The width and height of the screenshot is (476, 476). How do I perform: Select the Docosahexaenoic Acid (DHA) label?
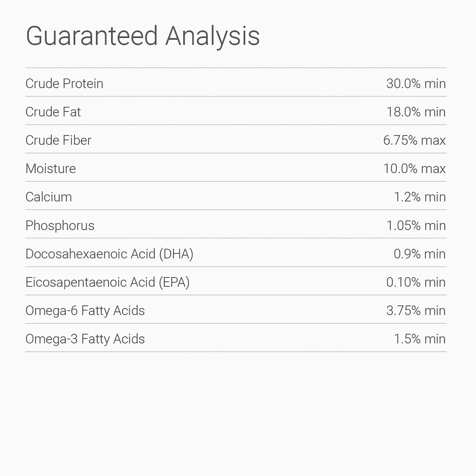pyautogui.click(x=109, y=254)
